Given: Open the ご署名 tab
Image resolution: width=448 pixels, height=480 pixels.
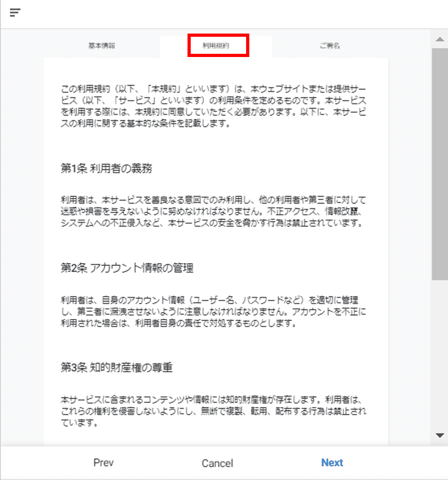Looking at the screenshot, I should click(x=330, y=46).
